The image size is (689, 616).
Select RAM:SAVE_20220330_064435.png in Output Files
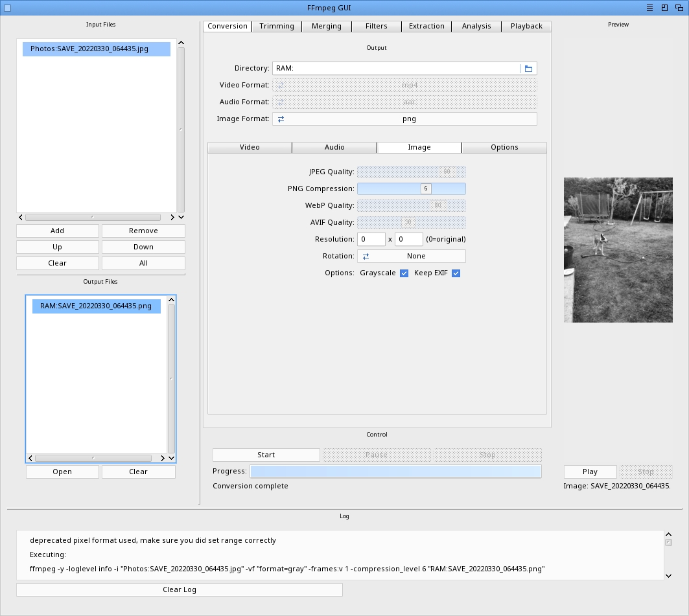tap(96, 306)
